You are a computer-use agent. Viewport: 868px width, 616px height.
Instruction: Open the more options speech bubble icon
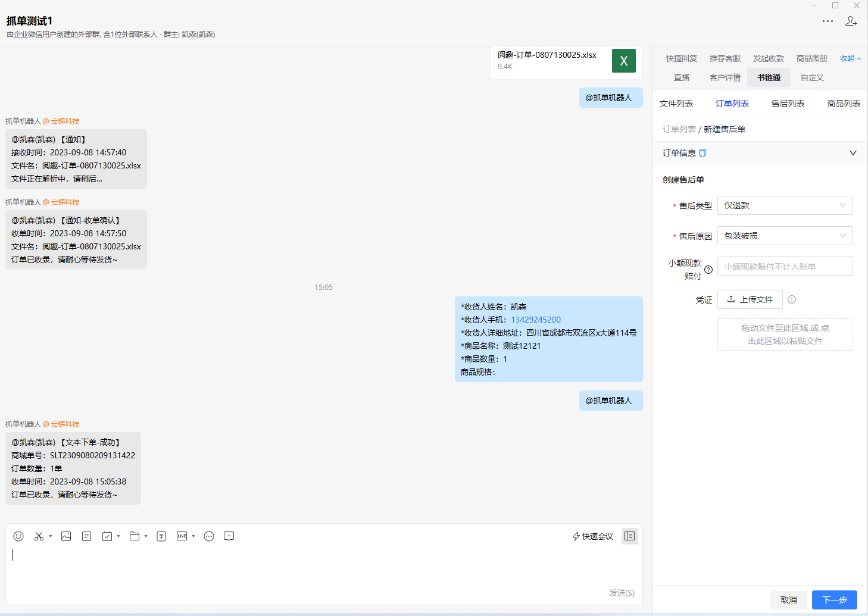[x=209, y=536]
